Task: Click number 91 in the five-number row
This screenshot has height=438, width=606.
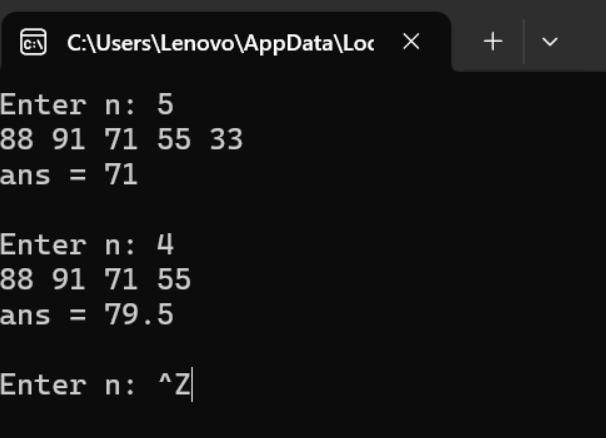Action: tap(69, 139)
